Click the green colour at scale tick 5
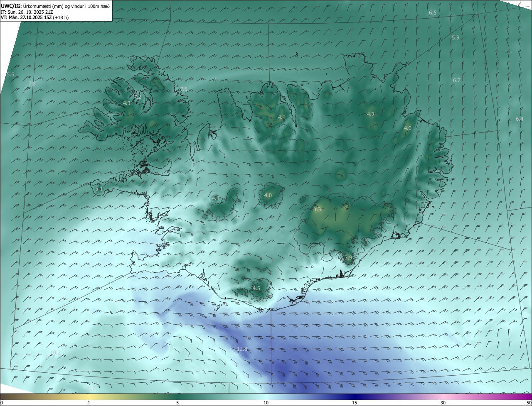The image size is (532, 406). [177, 396]
